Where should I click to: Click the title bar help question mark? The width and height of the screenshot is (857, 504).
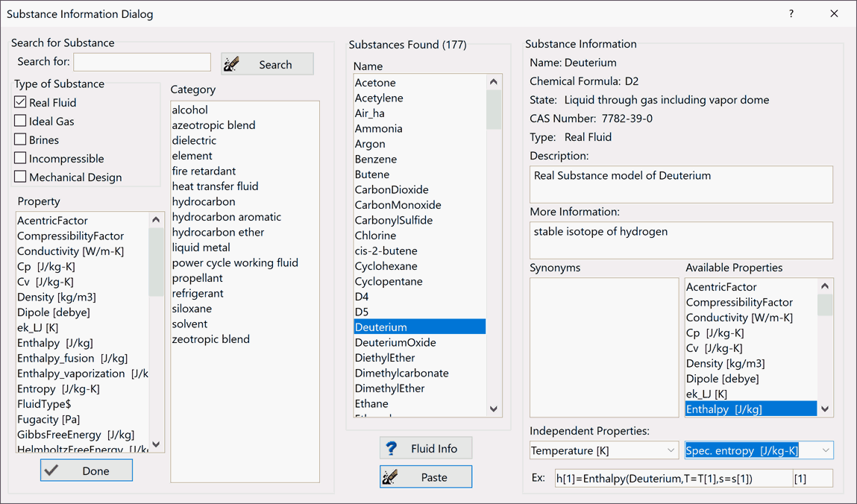coord(791,13)
